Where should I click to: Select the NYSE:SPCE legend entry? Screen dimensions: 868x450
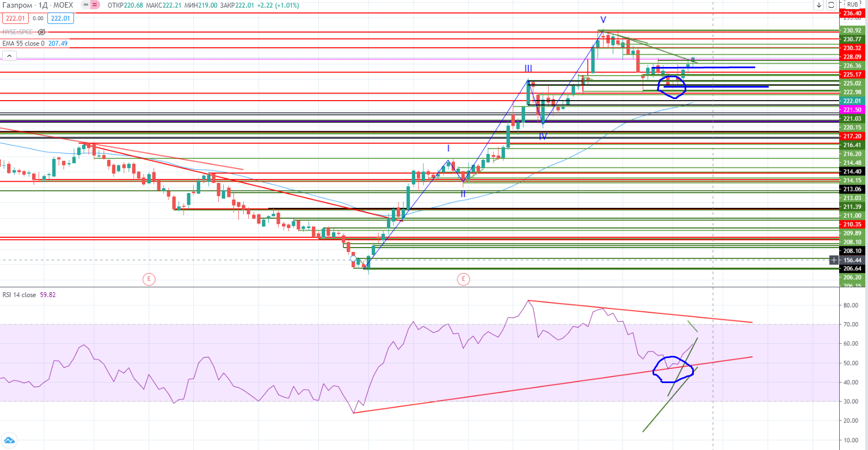[x=18, y=32]
